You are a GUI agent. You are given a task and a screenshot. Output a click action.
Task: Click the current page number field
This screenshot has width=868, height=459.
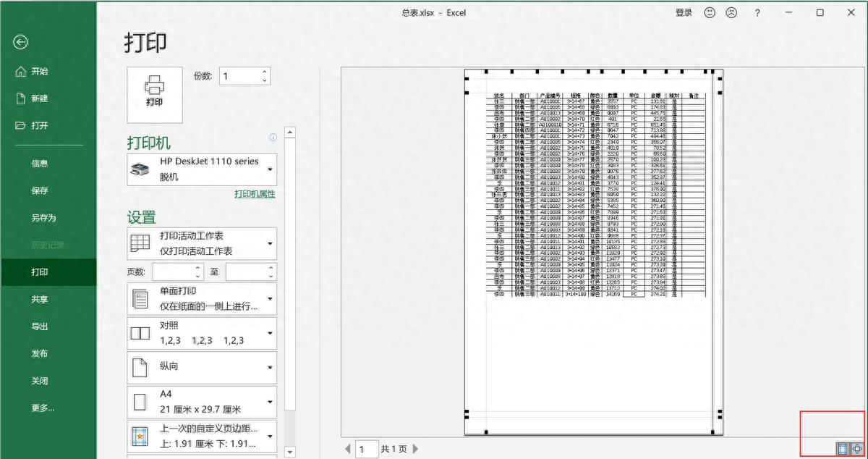367,450
